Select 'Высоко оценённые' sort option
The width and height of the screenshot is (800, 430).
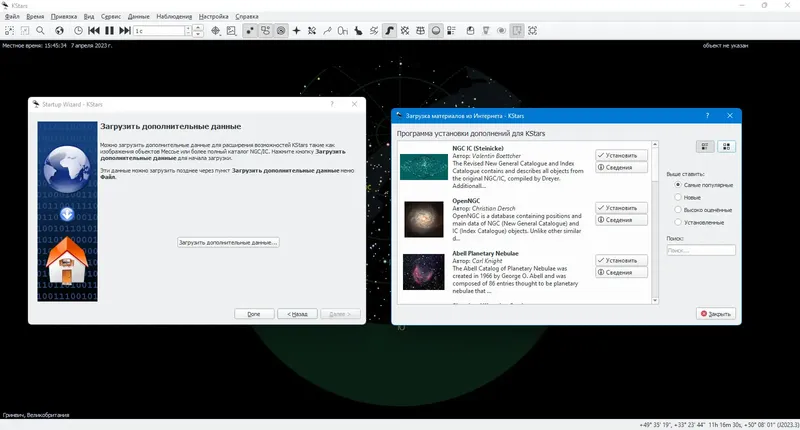(703, 210)
